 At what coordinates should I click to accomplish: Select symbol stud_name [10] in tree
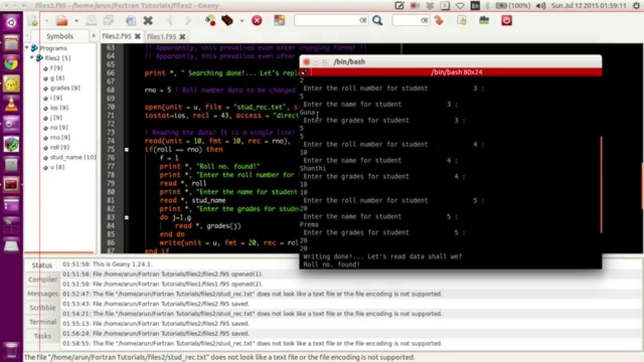[72, 157]
